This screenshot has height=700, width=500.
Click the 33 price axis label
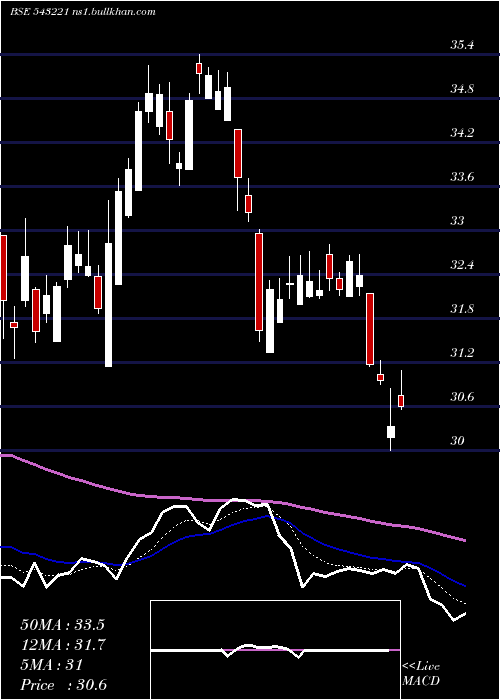click(x=457, y=221)
